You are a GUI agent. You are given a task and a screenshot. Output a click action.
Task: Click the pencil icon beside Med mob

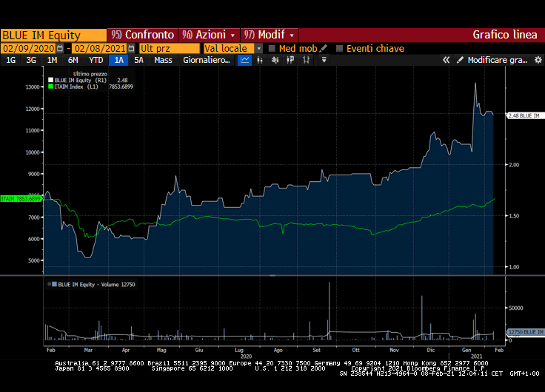pos(324,48)
